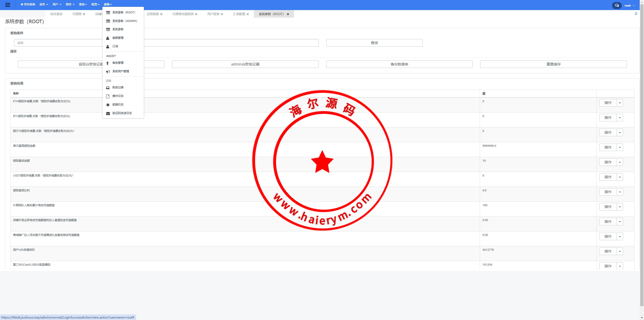Viewport: 644px width, 320px height.
Task: Click the 查询 search button
Action: tap(374, 43)
